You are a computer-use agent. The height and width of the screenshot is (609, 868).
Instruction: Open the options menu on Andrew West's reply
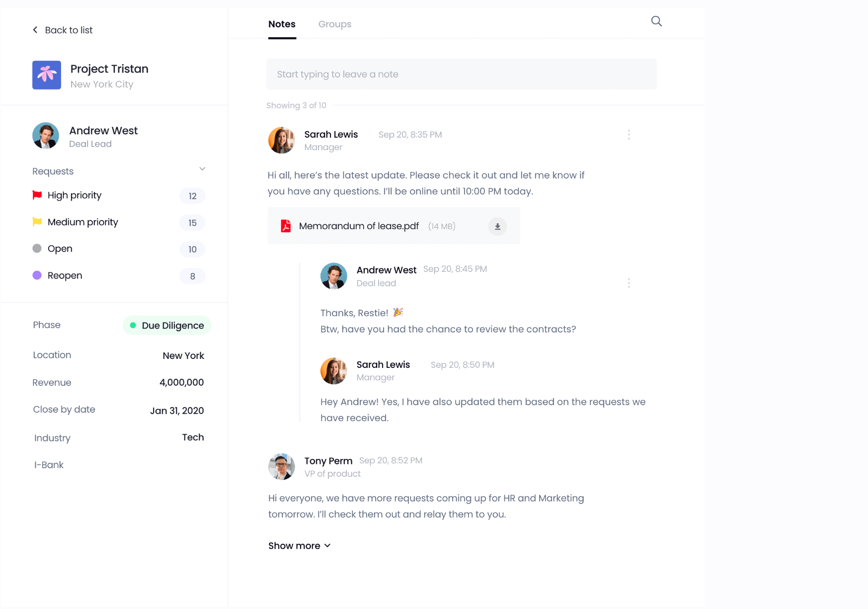(629, 283)
